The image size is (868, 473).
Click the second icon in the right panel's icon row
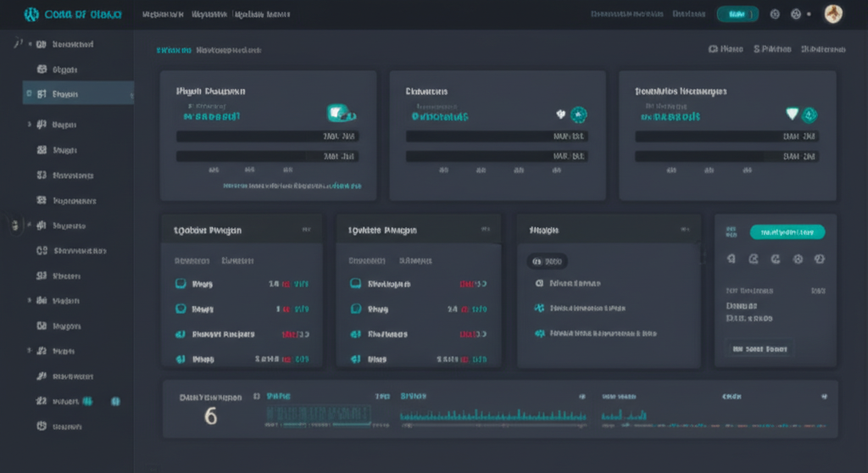tap(754, 259)
